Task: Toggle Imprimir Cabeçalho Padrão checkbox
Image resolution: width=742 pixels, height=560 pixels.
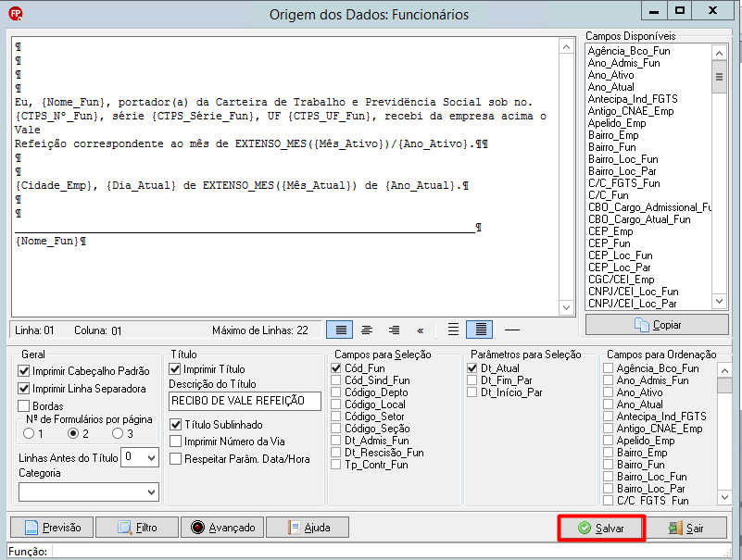Action: click(83, 371)
